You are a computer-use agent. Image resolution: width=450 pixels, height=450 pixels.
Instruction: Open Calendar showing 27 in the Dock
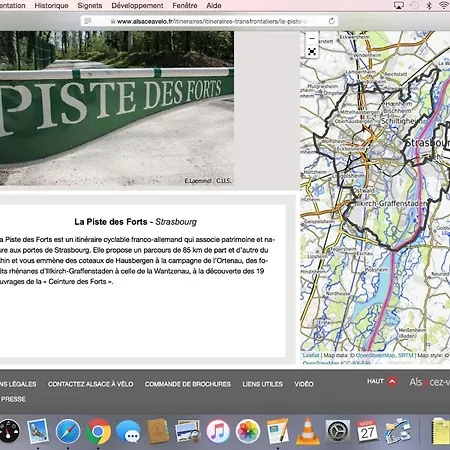point(367,431)
